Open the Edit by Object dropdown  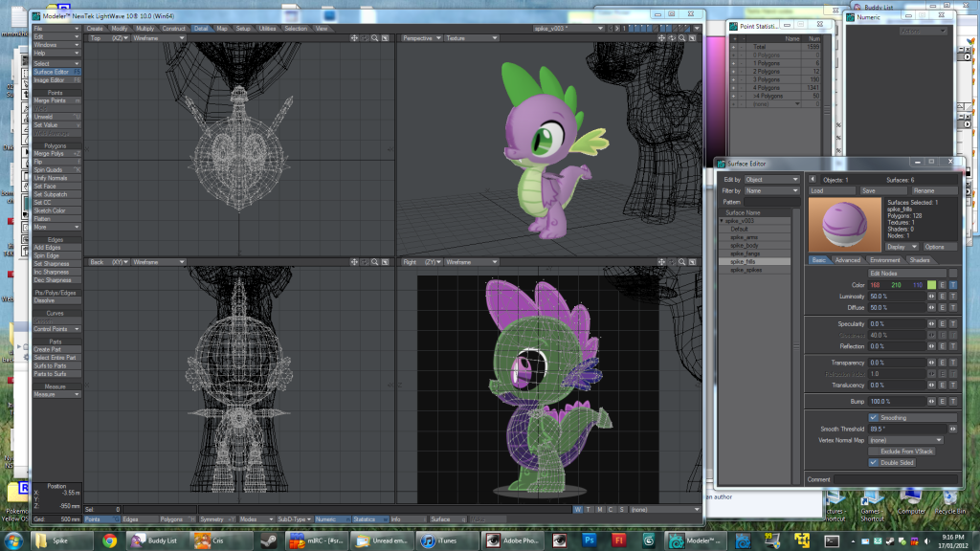[x=771, y=179]
